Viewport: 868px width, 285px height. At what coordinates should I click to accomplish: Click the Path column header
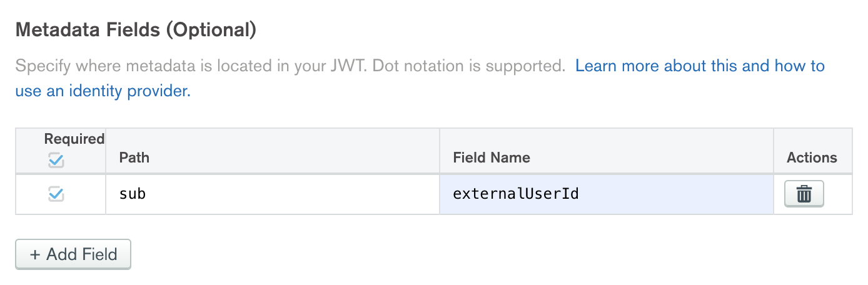(x=134, y=157)
